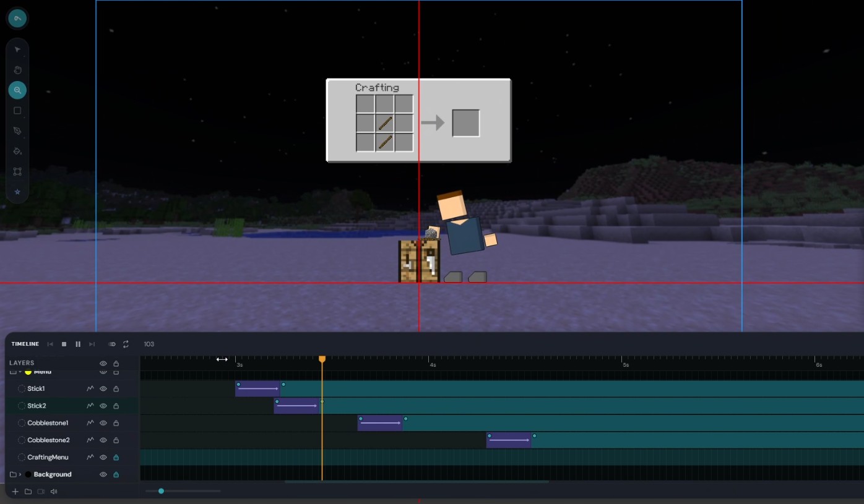Viewport: 864px width, 504px height.
Task: Hide the Cobblestone1 layer
Action: point(103,423)
